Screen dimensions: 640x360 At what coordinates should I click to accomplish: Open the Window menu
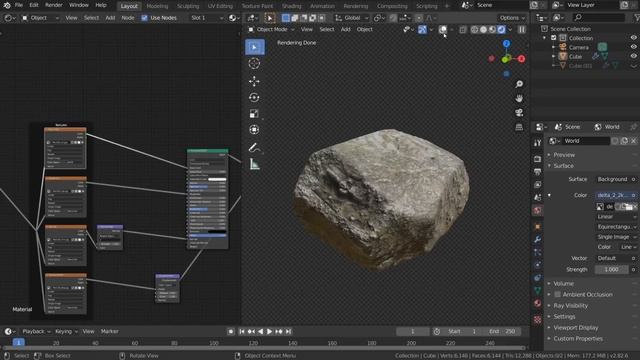click(79, 5)
